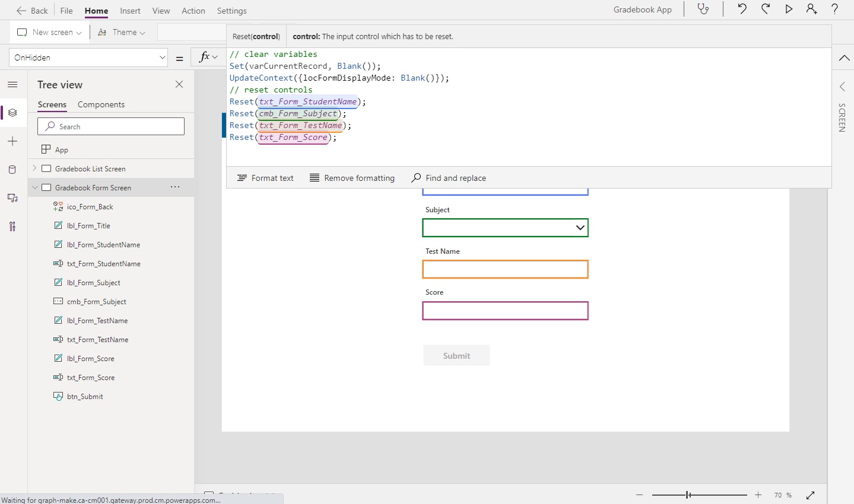Click the Tree view search field
Screen dimensions: 854x504
point(111,126)
